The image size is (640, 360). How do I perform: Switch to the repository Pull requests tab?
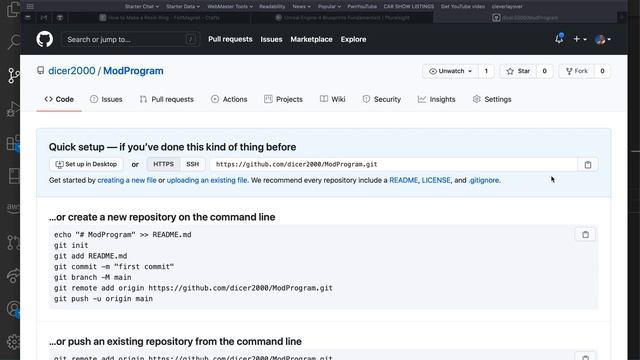(167, 99)
